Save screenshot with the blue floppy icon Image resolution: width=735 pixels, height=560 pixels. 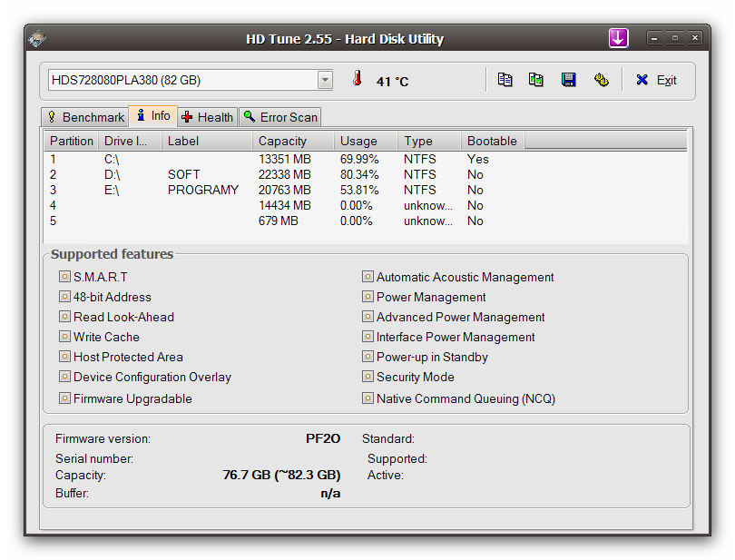(569, 80)
